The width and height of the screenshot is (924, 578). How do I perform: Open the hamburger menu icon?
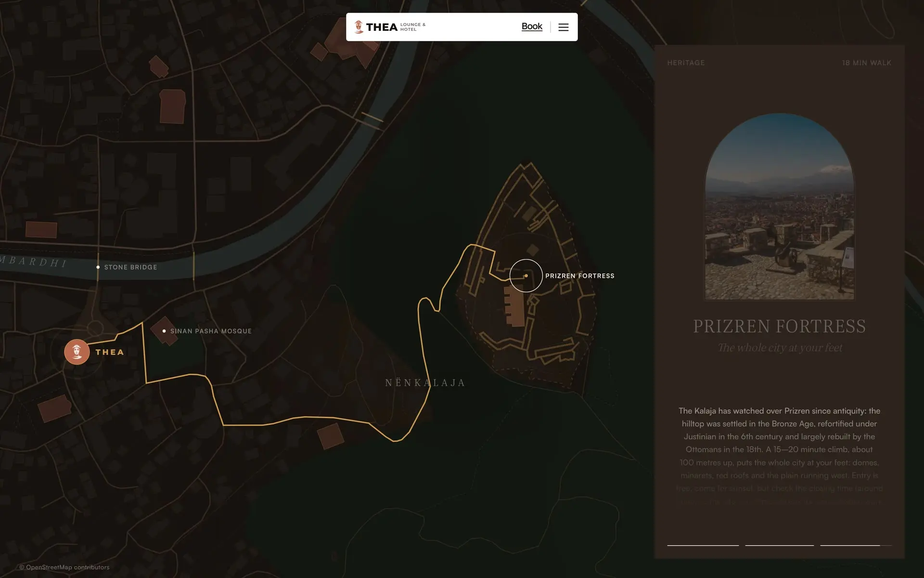(x=563, y=27)
